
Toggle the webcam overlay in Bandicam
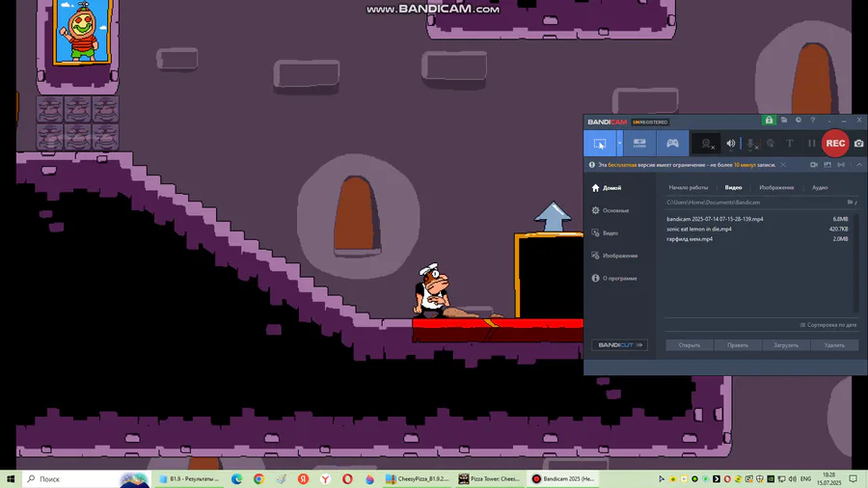coord(706,144)
